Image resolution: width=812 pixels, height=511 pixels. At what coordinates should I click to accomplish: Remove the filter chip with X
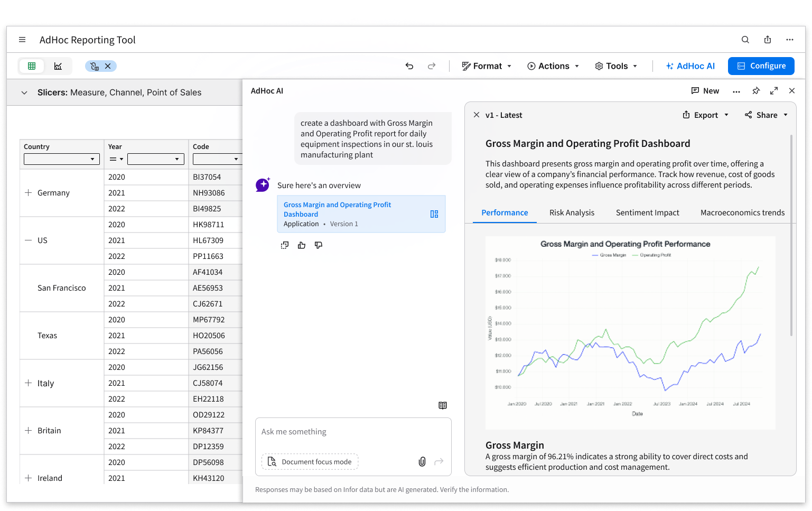108,66
